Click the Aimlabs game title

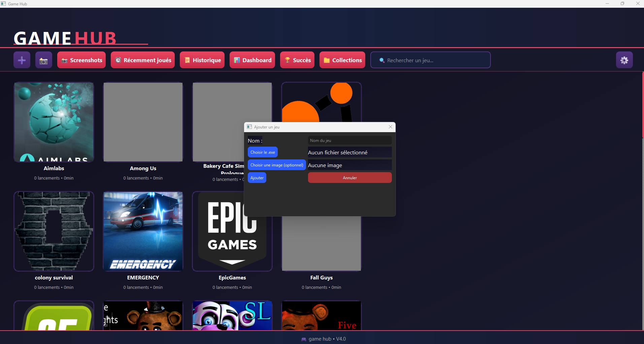coord(54,168)
